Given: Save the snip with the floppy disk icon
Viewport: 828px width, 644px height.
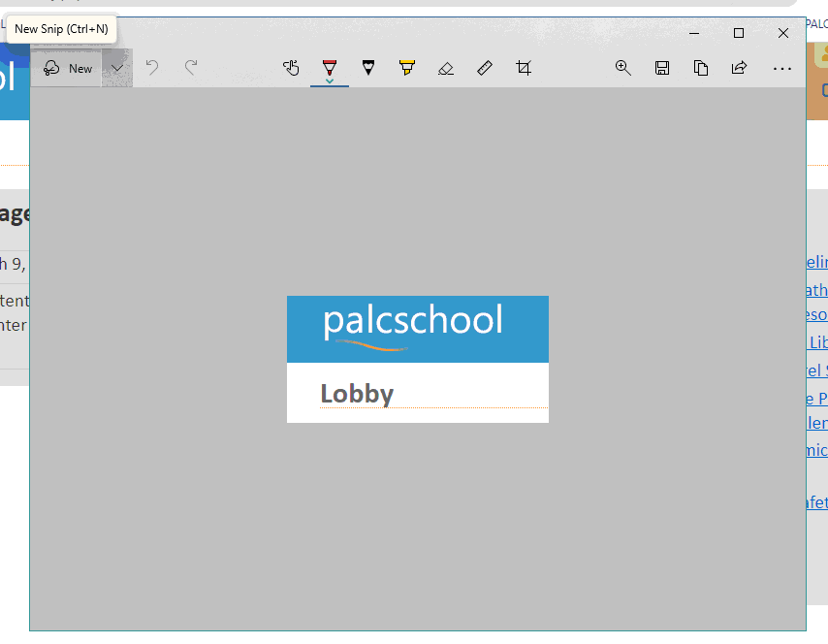Looking at the screenshot, I should coord(662,68).
